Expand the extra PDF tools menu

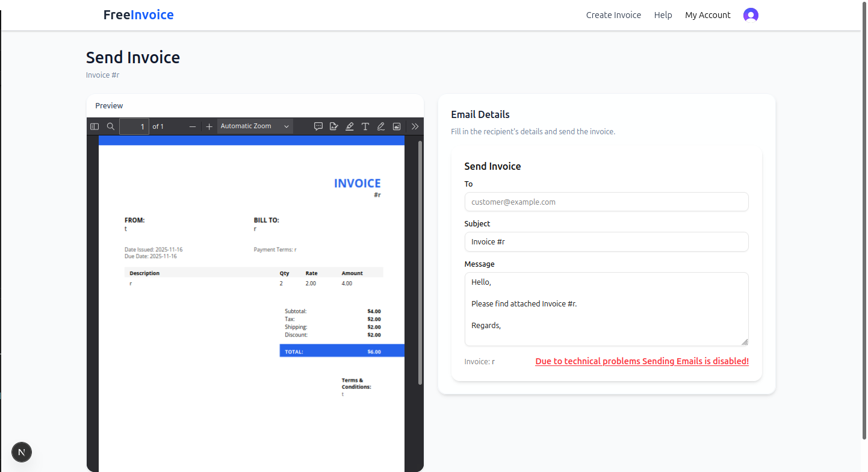point(415,126)
